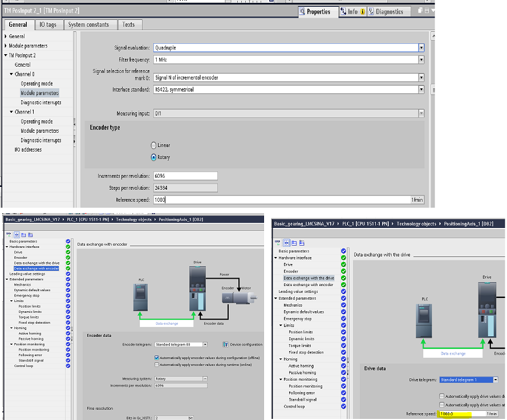Screen dimensions: 507x420
Task: Enable apply encoder values during runtime (online)
Action: click(x=157, y=364)
